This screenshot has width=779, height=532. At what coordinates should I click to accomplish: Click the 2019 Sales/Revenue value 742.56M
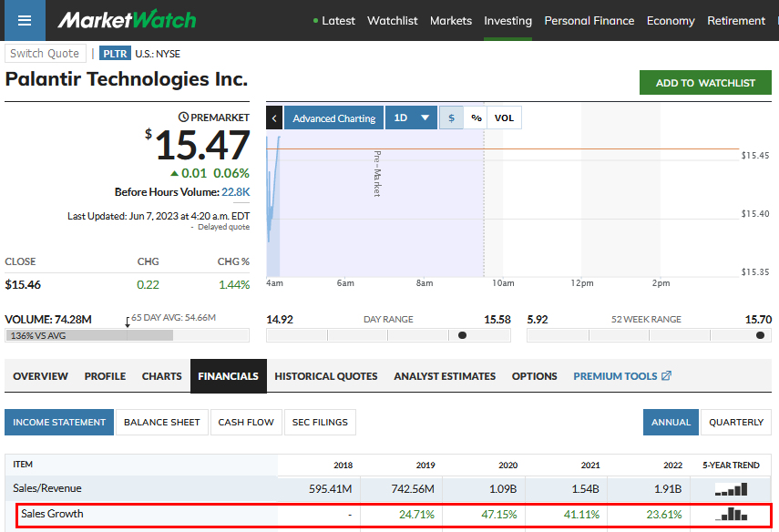point(413,489)
